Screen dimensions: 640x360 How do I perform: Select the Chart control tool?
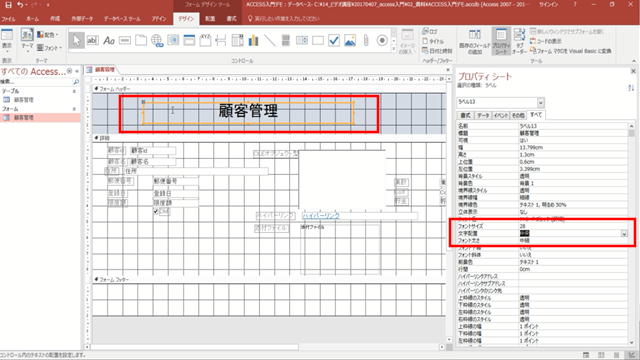point(253,40)
